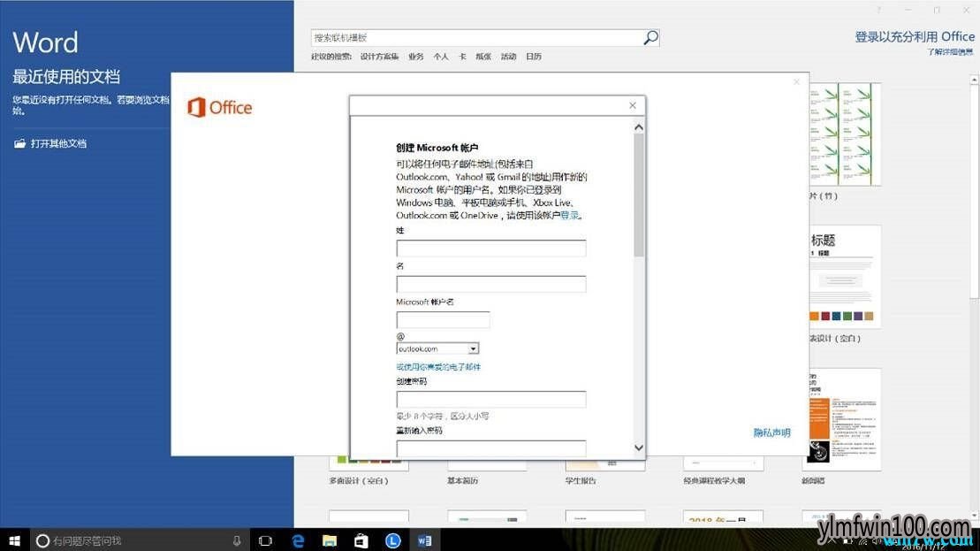Click the Cortana microphone icon
The height and width of the screenshot is (551, 980).
click(x=237, y=540)
